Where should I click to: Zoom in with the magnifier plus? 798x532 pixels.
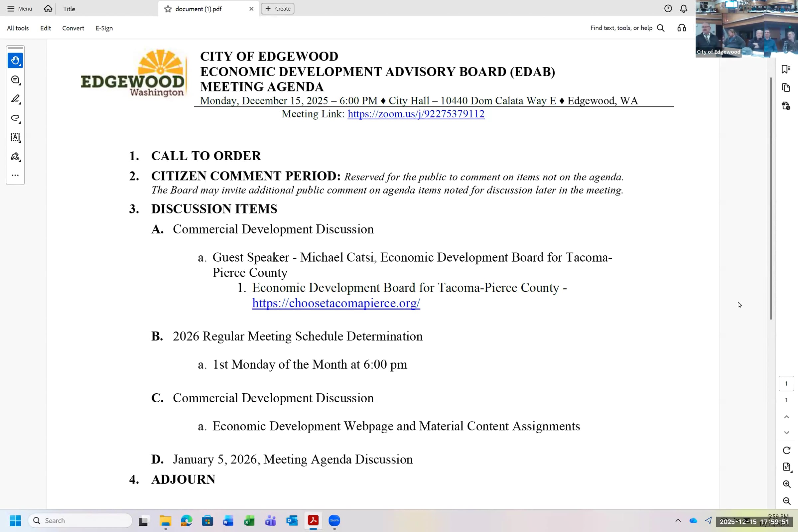786,484
